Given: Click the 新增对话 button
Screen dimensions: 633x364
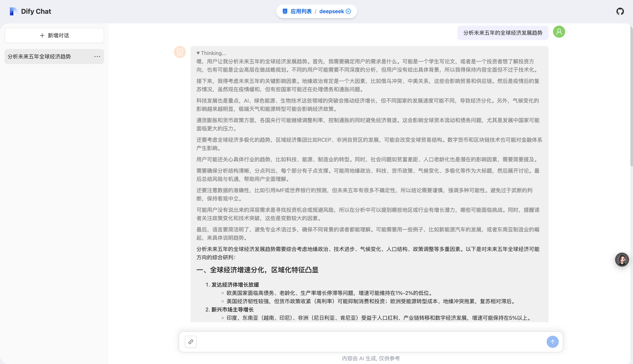Looking at the screenshot, I should pyautogui.click(x=54, y=35).
